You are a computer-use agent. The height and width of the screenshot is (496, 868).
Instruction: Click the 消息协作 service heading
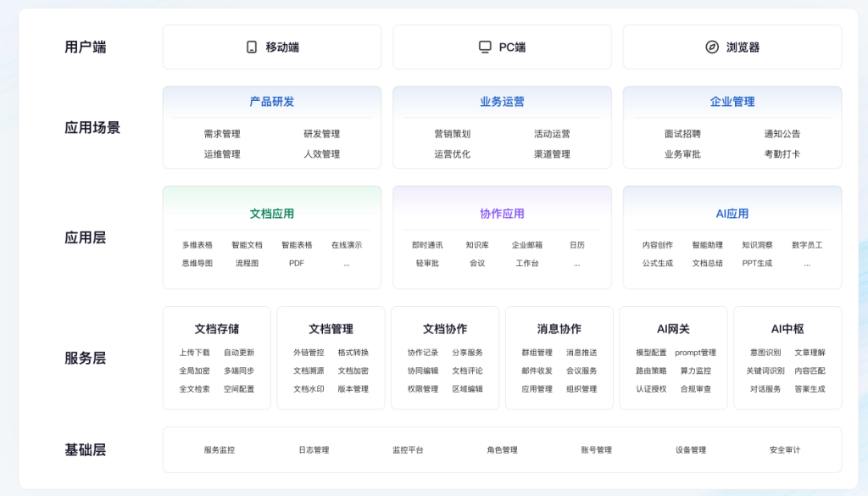(x=559, y=329)
